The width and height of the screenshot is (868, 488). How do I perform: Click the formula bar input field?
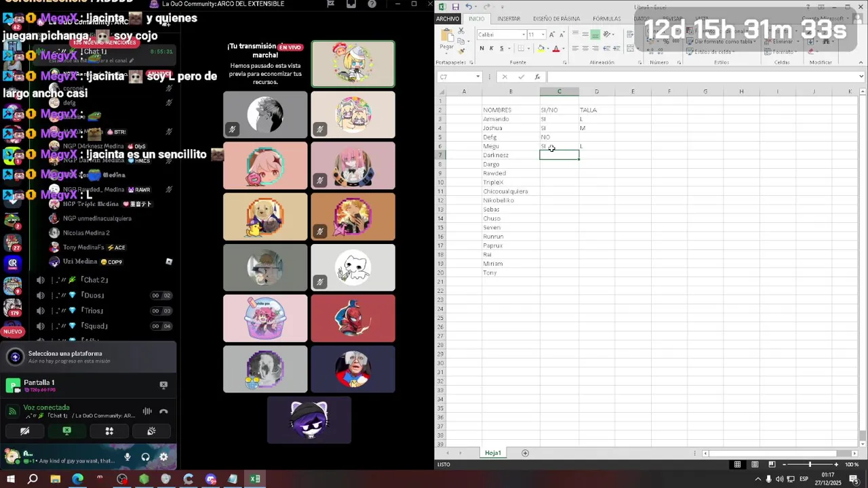coord(702,77)
